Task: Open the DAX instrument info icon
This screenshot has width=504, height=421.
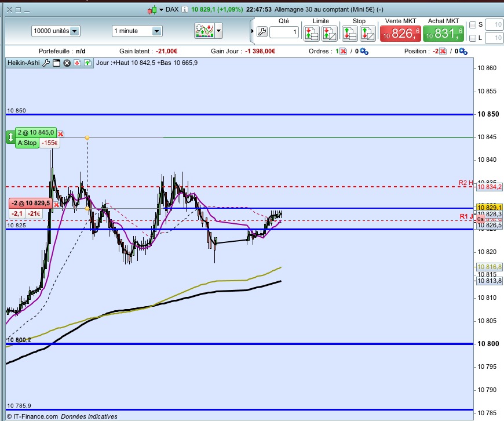Action: [184, 9]
